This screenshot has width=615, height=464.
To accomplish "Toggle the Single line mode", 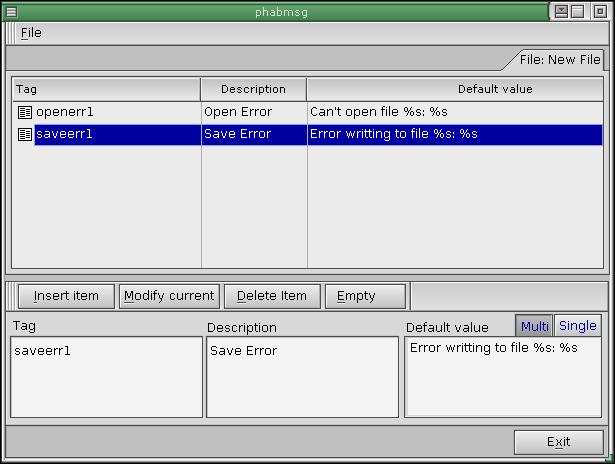I will point(577,326).
